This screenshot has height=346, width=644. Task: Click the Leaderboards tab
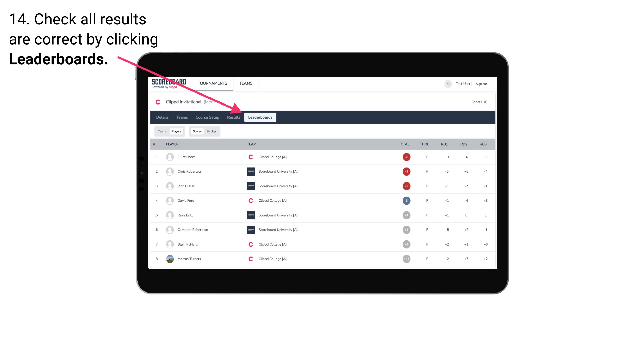pyautogui.click(x=260, y=118)
